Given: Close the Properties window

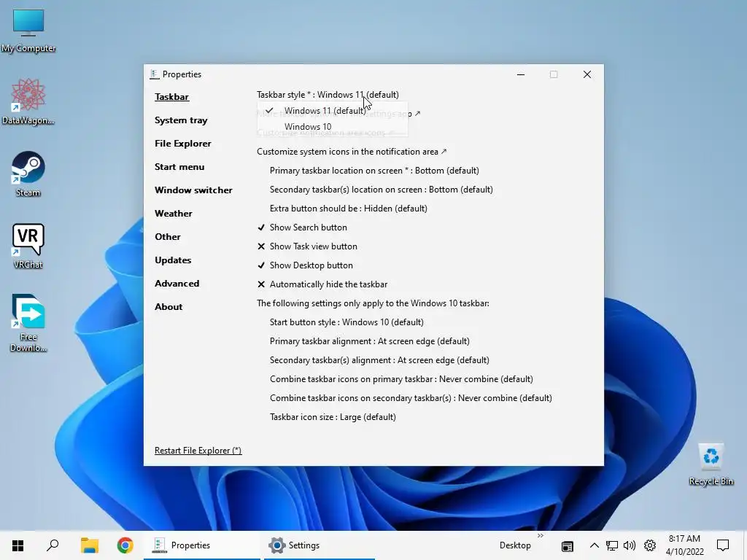Looking at the screenshot, I should (587, 74).
